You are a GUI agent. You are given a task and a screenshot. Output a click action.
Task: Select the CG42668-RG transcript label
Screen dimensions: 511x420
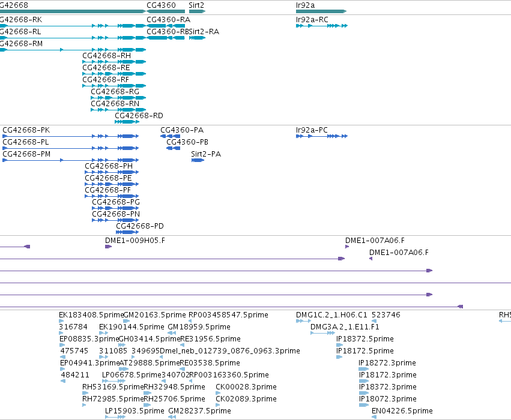click(x=115, y=92)
